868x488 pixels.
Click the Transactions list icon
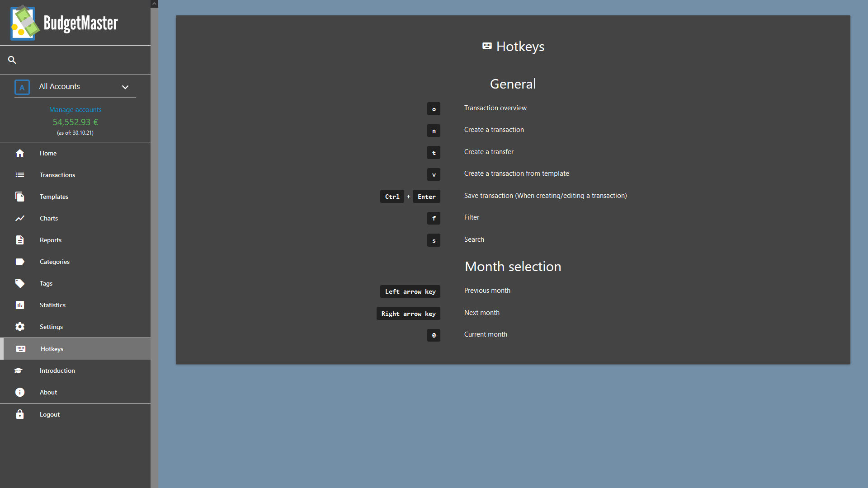[20, 175]
